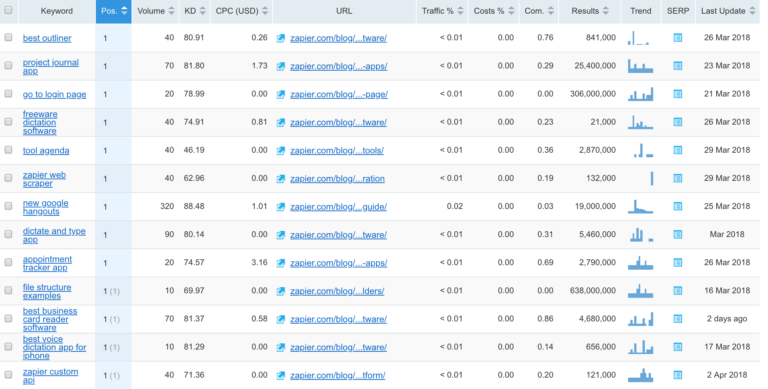Open external link icon for file structure examples

(281, 291)
